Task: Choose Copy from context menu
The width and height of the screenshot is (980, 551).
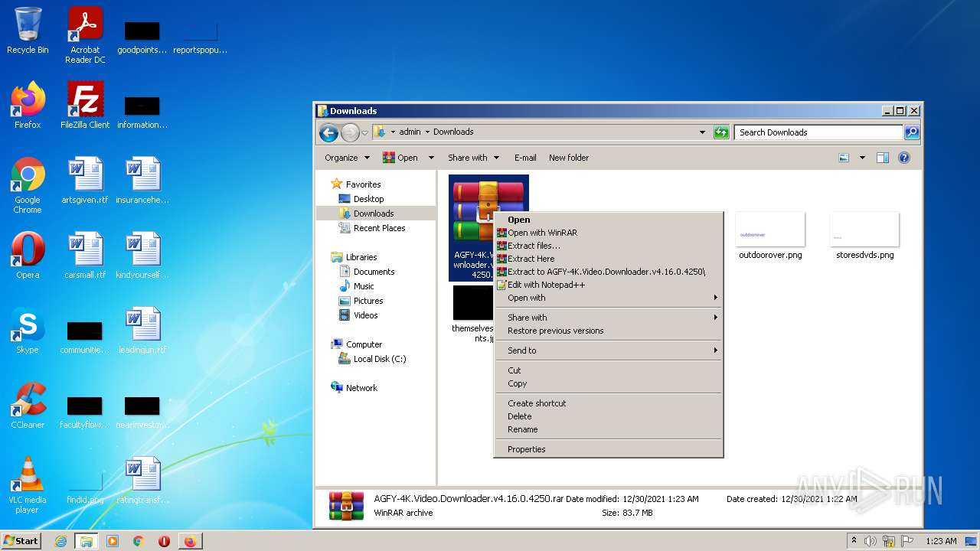Action: 609,383
